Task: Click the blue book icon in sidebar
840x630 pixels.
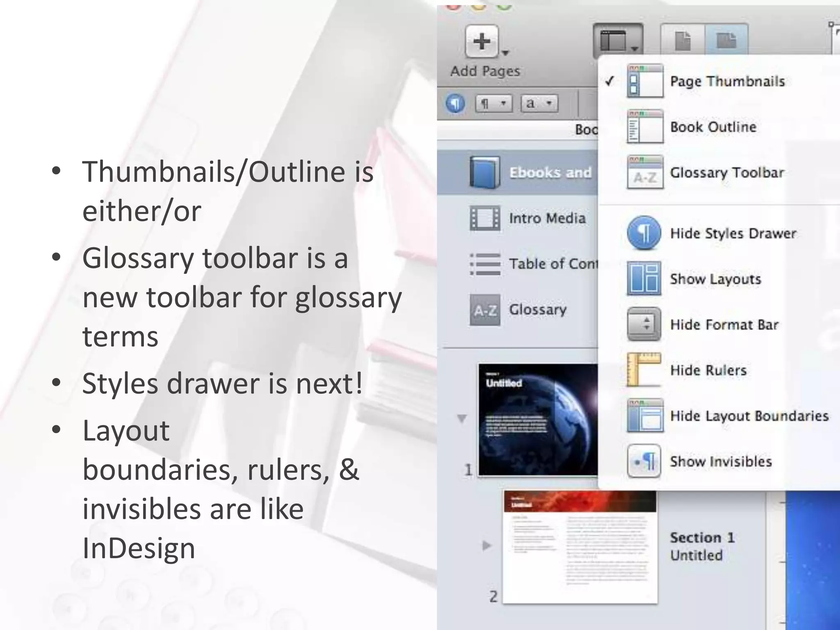Action: point(485,172)
